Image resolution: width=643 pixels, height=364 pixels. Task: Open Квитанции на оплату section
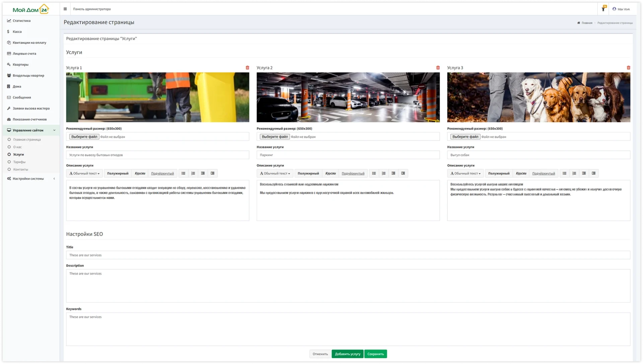(x=31, y=43)
